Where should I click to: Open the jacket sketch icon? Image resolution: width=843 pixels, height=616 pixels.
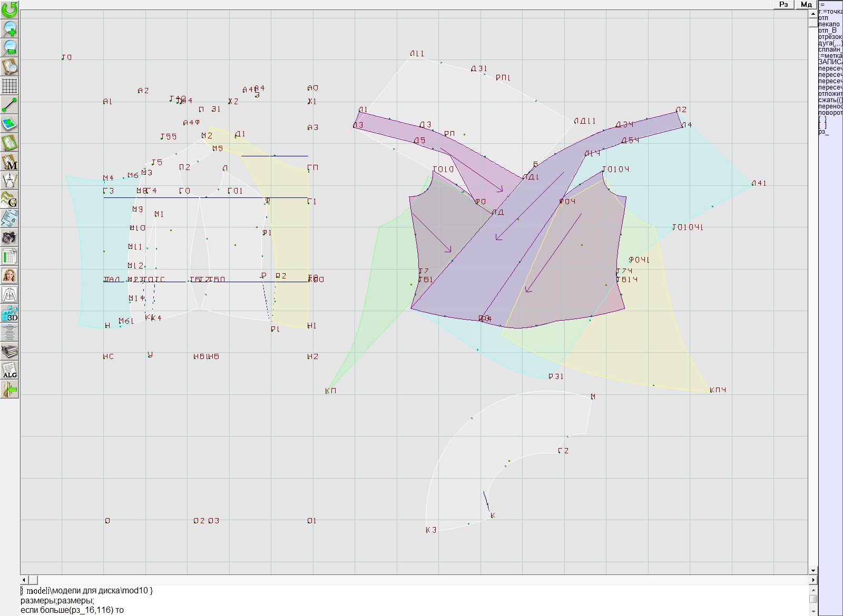click(x=9, y=294)
